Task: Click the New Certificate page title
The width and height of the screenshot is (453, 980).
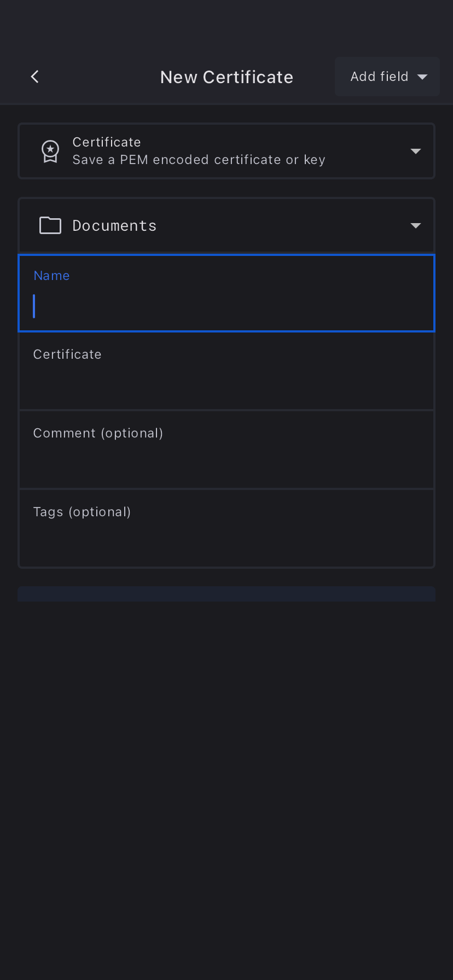Action: click(x=226, y=77)
